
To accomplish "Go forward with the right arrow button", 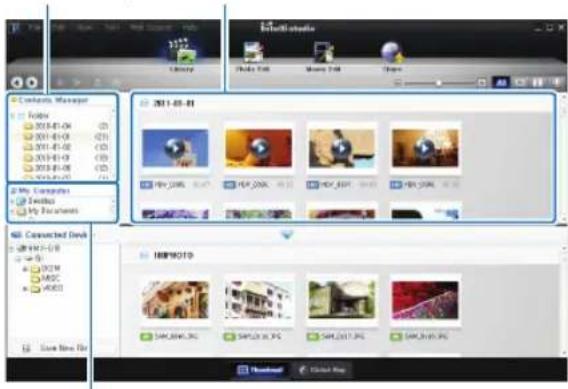I will pos(32,83).
